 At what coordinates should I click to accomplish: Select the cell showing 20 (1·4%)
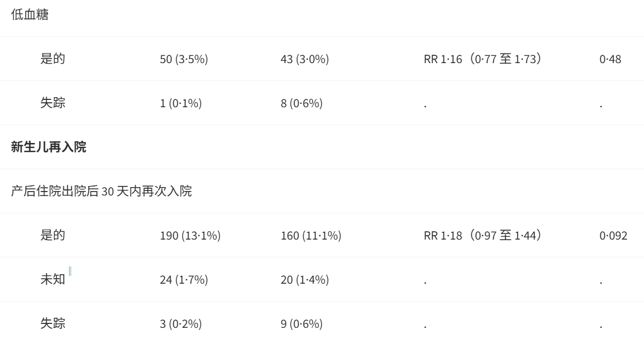tap(305, 280)
